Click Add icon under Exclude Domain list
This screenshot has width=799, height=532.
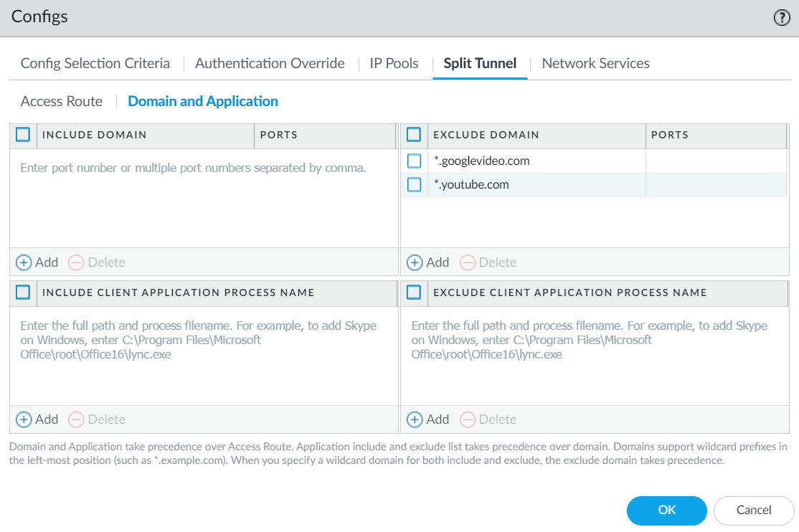415,262
